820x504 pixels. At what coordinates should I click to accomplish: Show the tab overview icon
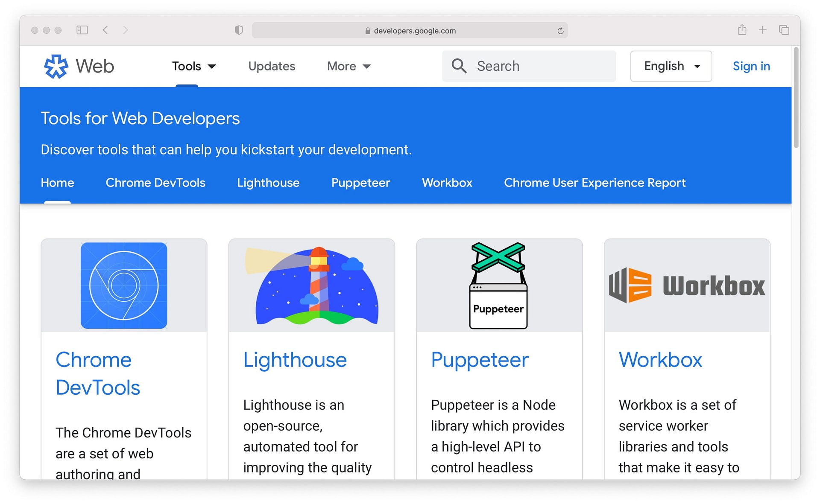tap(784, 30)
